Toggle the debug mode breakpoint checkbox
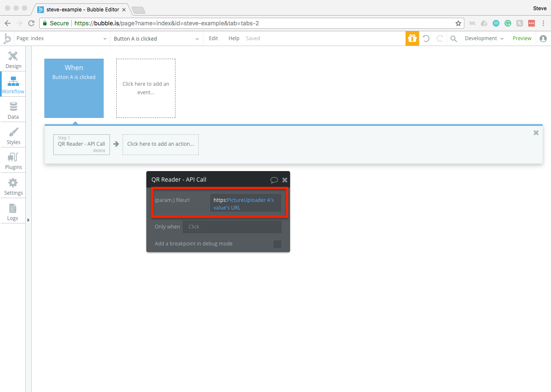The height and width of the screenshot is (392, 551). 277,244
